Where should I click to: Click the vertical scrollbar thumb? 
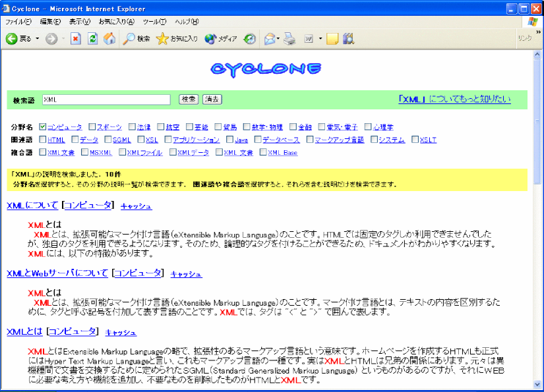pos(537,121)
